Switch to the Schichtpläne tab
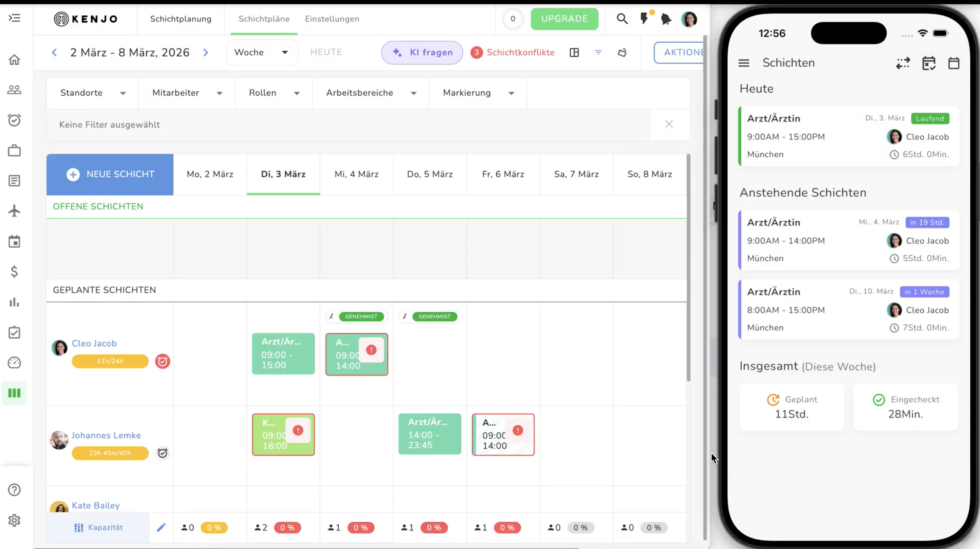This screenshot has width=980, height=549. (264, 19)
